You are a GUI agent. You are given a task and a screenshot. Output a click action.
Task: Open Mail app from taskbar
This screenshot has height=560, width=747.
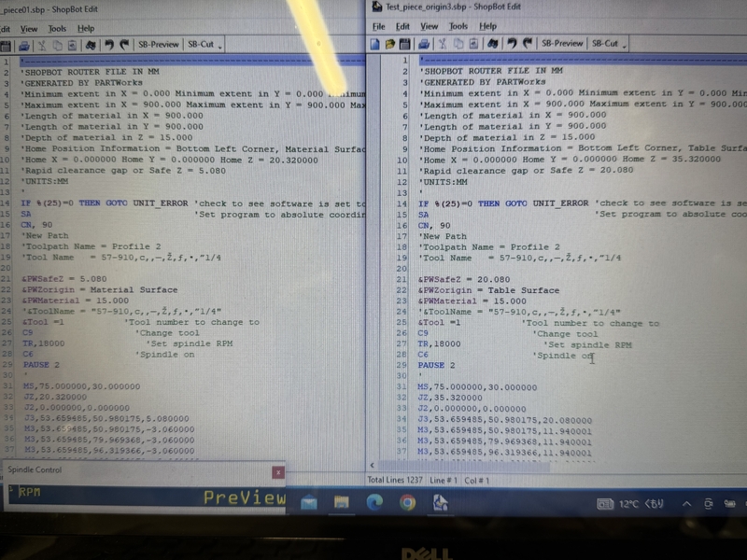click(309, 503)
